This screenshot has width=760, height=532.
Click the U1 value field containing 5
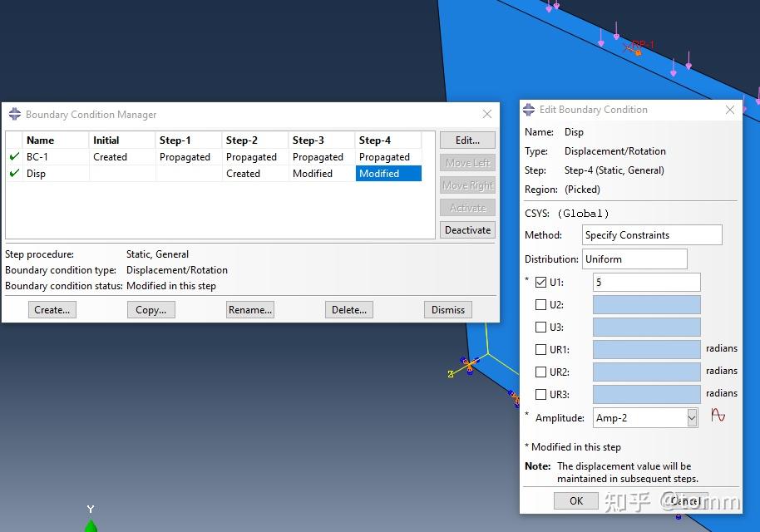click(x=646, y=282)
